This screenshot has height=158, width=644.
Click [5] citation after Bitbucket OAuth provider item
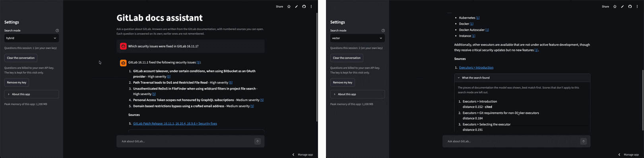(x=169, y=76)
